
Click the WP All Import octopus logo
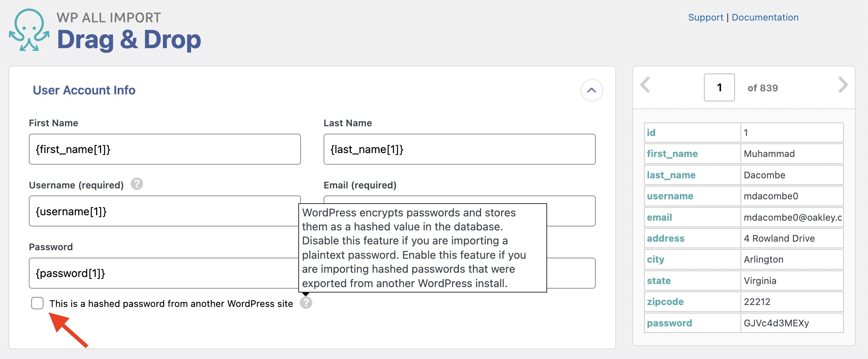tap(29, 30)
